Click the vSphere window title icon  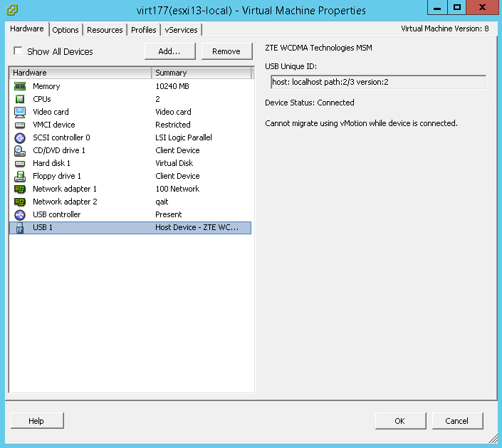pyautogui.click(x=12, y=10)
